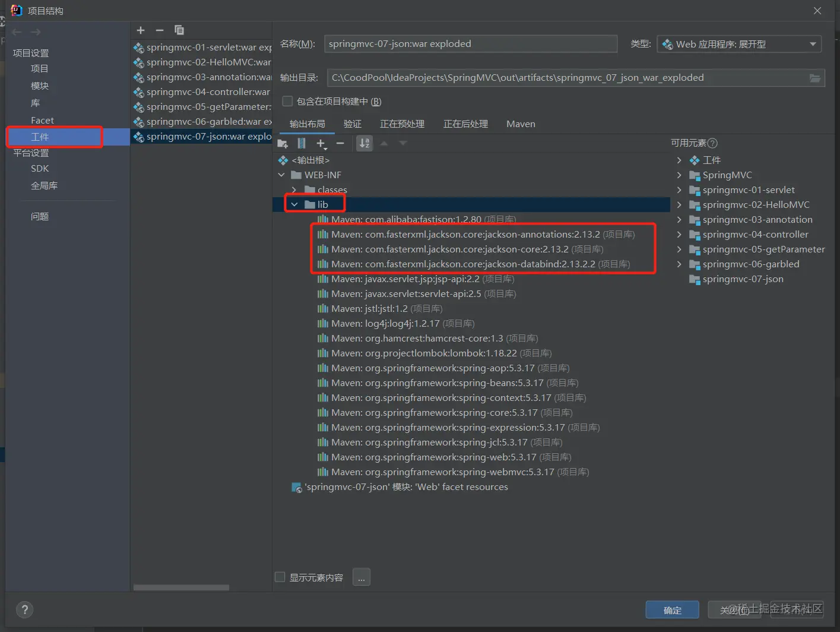Collapse the lib folder node
This screenshot has width=840, height=632.
click(x=294, y=204)
